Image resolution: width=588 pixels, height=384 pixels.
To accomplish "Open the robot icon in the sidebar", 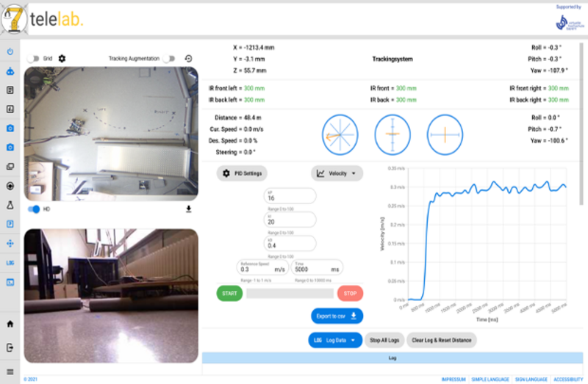I will 10,71.
